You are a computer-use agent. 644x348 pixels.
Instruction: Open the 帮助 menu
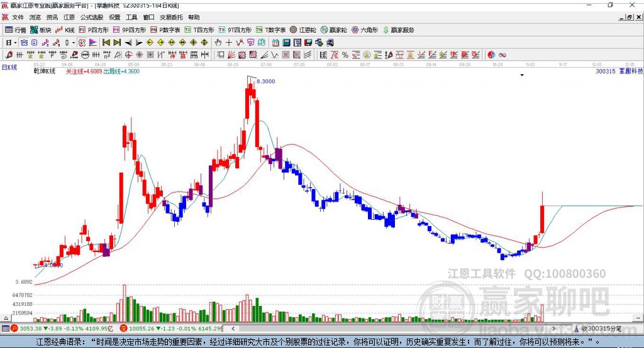click(x=194, y=17)
